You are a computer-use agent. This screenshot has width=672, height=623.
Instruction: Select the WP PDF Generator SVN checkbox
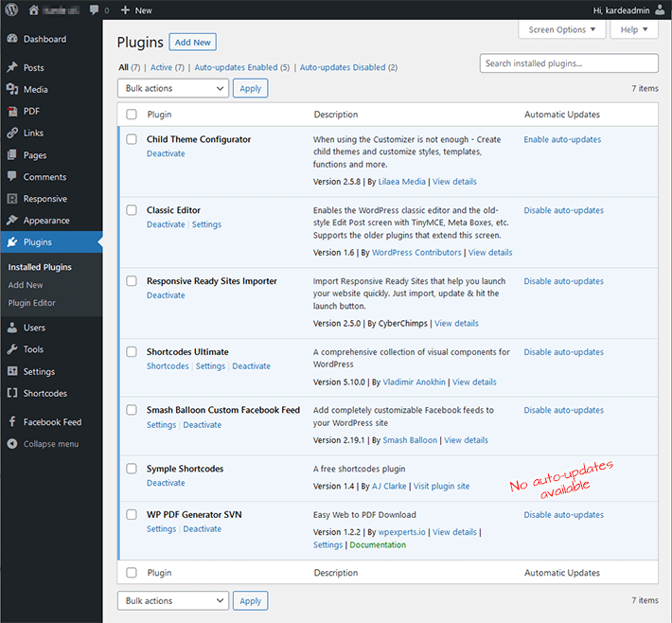(x=132, y=514)
